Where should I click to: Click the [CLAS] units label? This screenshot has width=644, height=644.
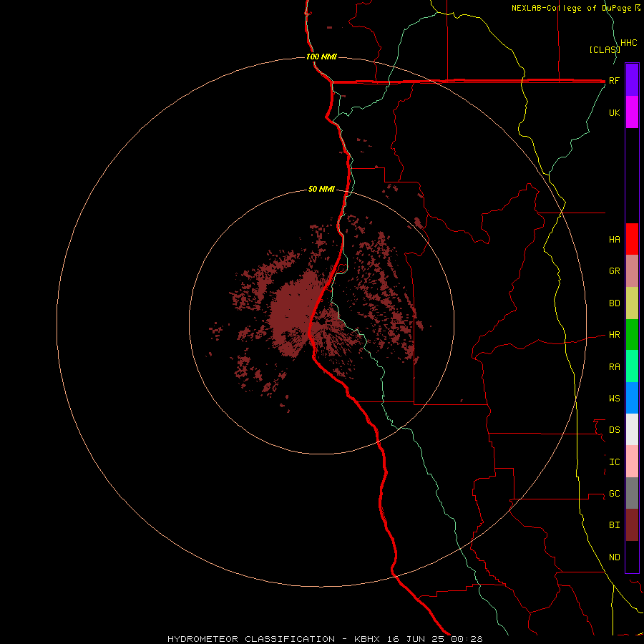pos(605,49)
